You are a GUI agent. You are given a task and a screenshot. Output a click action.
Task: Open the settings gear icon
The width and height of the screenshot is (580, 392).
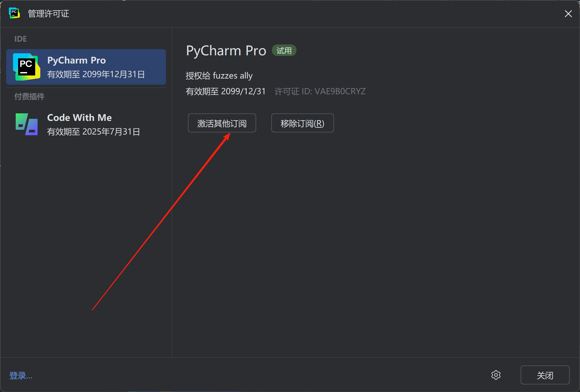tap(496, 375)
